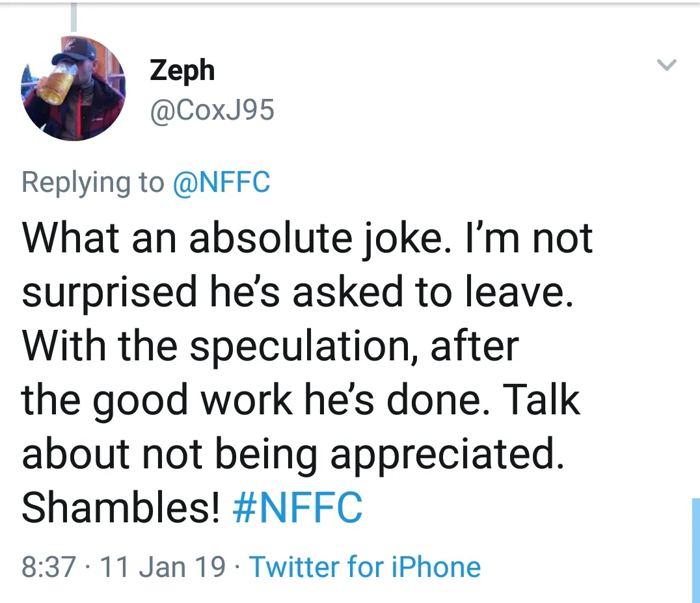Click the blue scrollbar on the right edge
The height and width of the screenshot is (603, 700).
point(695,550)
